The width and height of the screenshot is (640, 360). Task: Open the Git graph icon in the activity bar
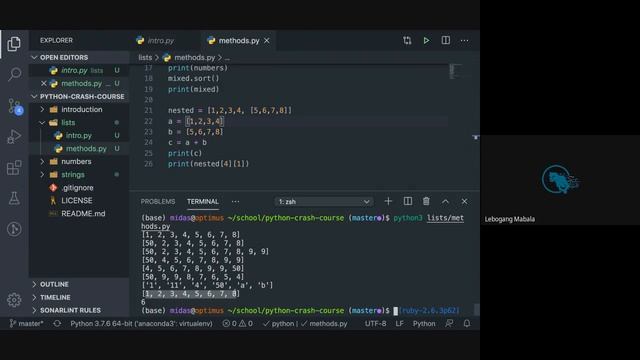[x=14, y=229]
